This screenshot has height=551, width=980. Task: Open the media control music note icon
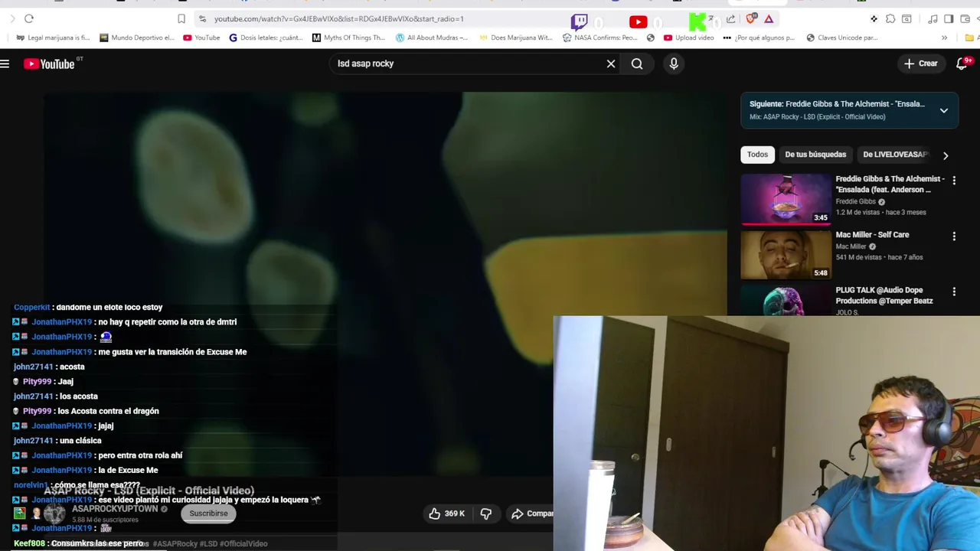point(933,18)
